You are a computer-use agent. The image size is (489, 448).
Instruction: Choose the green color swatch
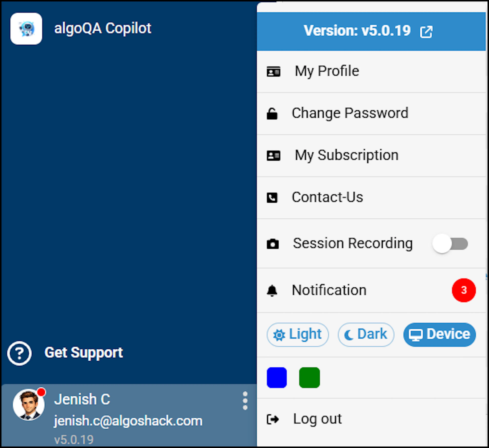click(309, 377)
